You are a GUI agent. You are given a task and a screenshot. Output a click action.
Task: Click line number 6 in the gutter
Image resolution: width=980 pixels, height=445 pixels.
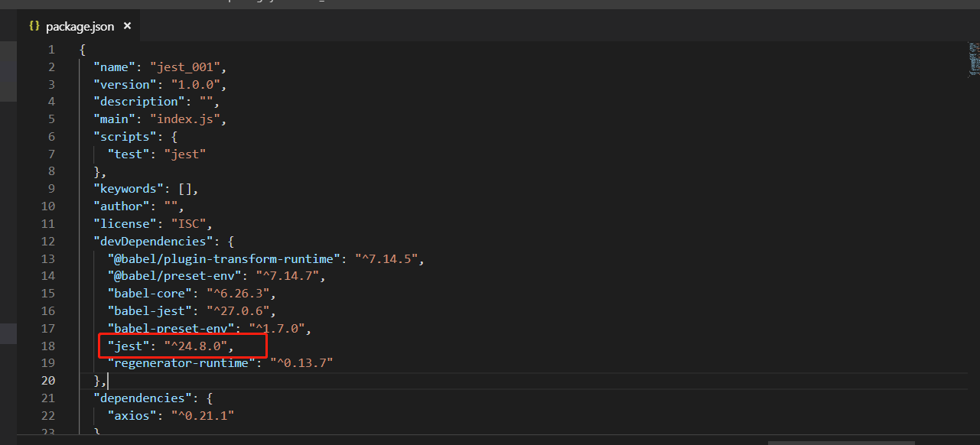[51, 137]
